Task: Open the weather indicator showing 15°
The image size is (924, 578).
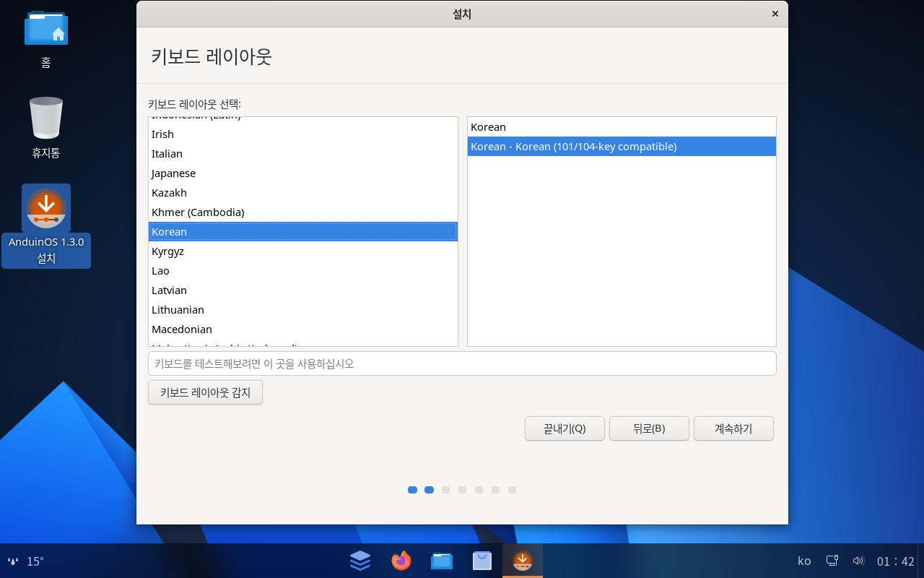Action: tap(26, 561)
